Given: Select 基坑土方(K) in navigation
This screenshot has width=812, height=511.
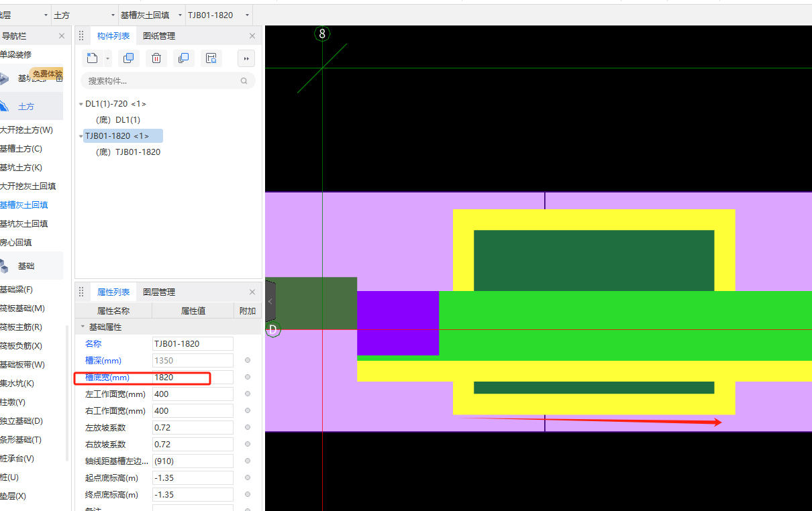Looking at the screenshot, I should coord(21,168).
